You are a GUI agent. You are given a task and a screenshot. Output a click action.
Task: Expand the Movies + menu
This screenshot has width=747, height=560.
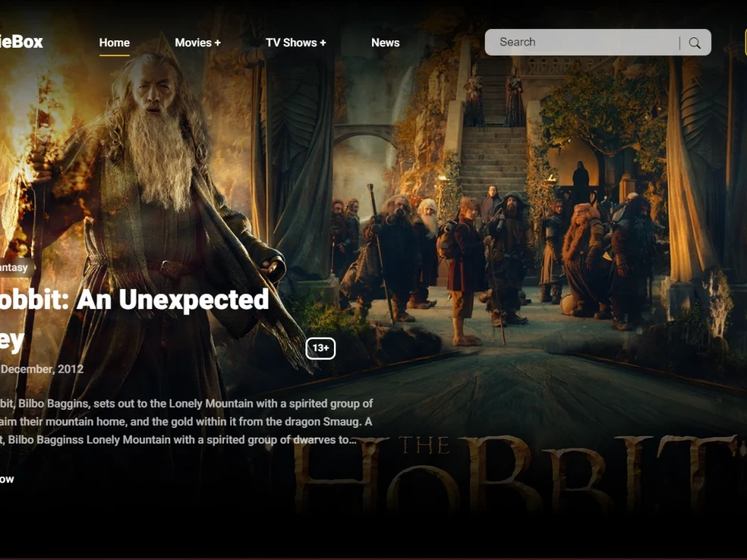pos(198,43)
